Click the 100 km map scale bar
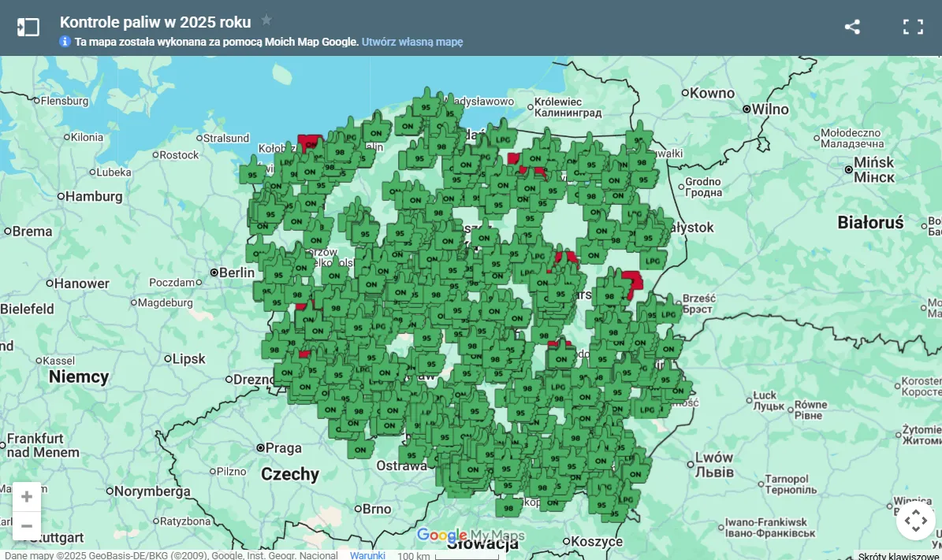Screen dimensions: 942x560 [449, 556]
